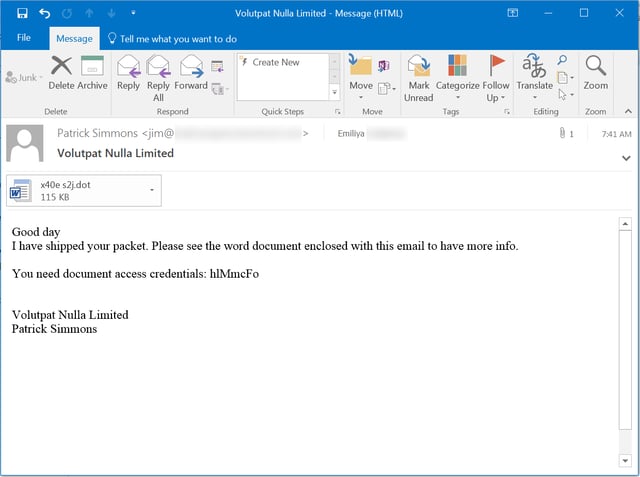The image size is (640, 477).
Task: Forward this email
Action: [x=191, y=73]
